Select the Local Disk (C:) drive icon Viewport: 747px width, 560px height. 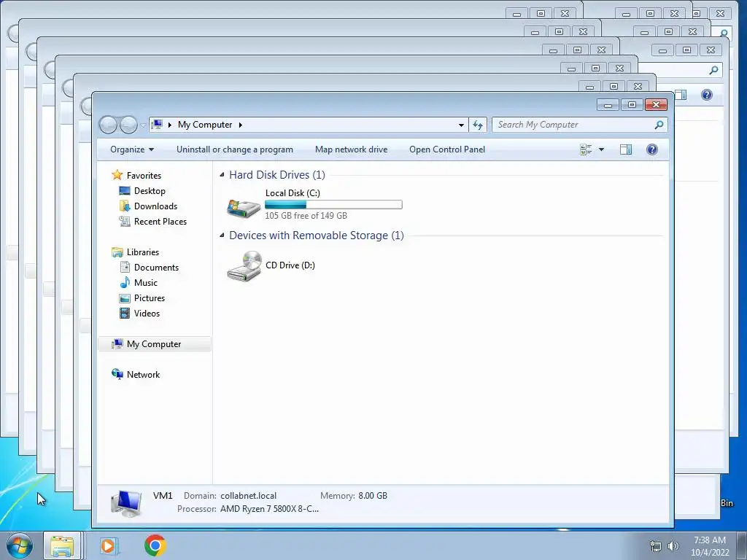click(244, 208)
